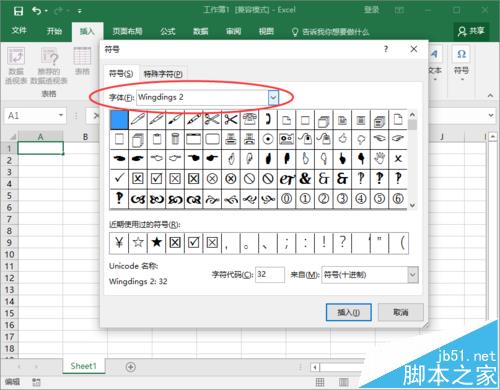Select the trash can symbol in grid
Viewport: 500px width, 390px height.
[175, 139]
